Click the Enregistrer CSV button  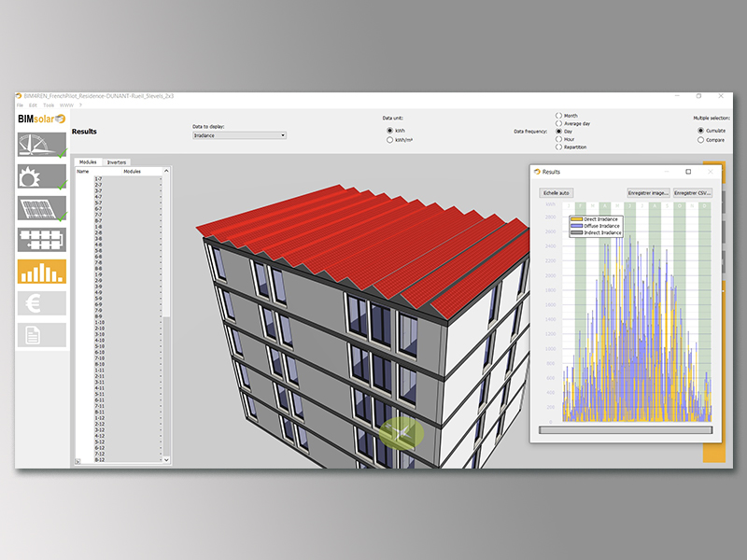click(x=692, y=193)
